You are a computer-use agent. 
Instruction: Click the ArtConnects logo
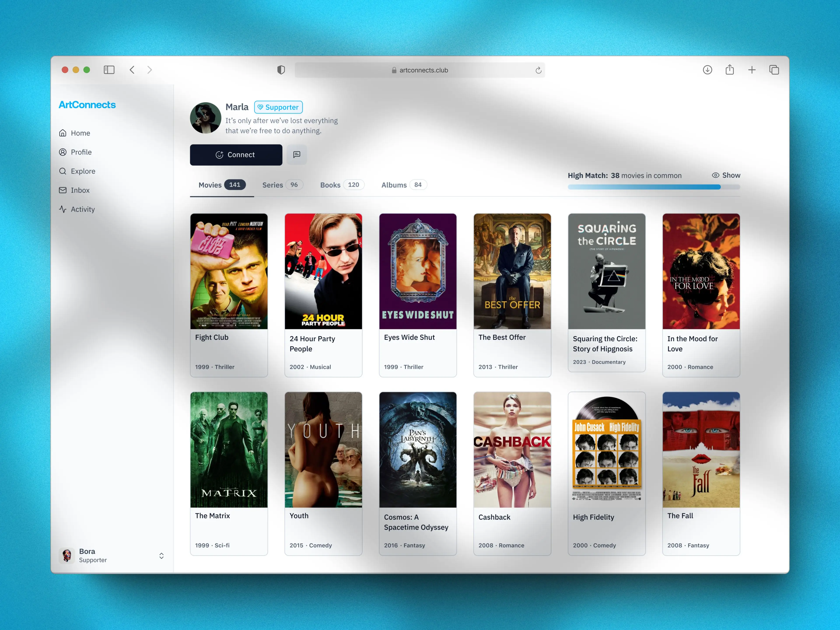[x=87, y=105]
